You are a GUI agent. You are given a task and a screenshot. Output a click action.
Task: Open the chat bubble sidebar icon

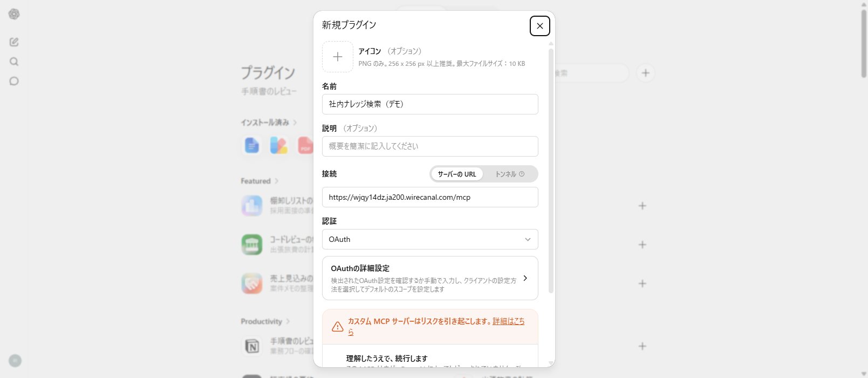coord(14,81)
